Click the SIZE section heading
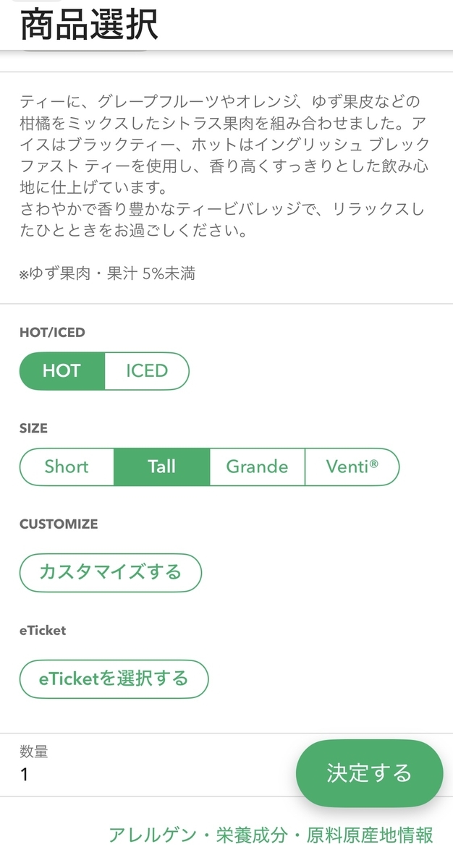Image resolution: width=453 pixels, height=868 pixels. [x=33, y=428]
